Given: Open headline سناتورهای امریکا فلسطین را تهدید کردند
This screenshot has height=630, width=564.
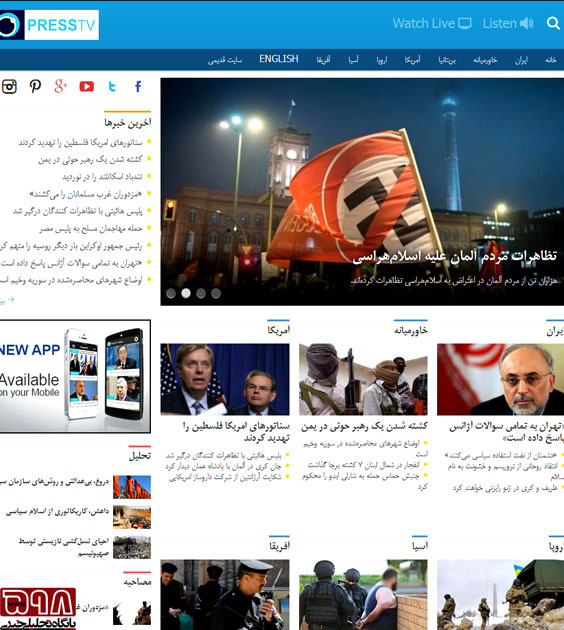Looking at the screenshot, I should click(x=236, y=431).
